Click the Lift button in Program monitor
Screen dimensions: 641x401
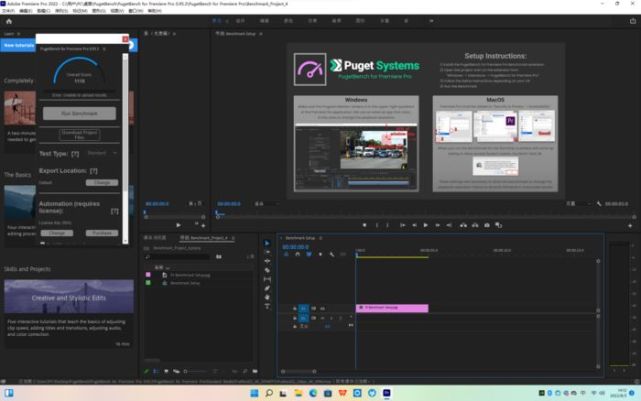point(463,225)
